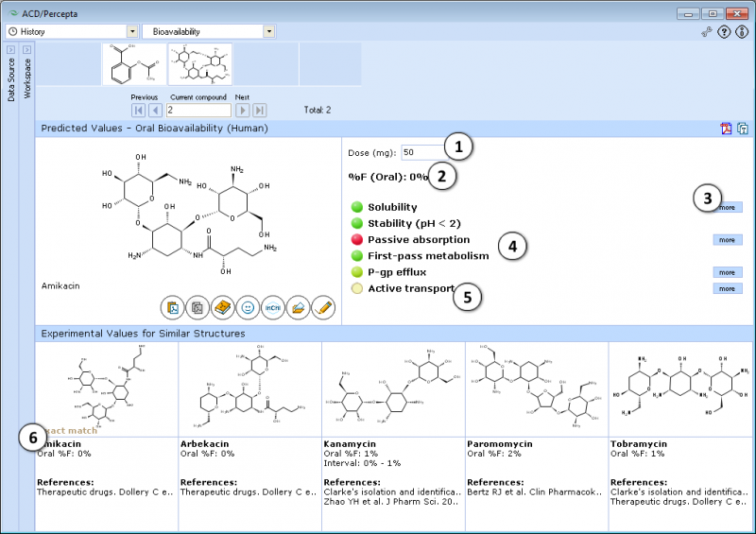Go to the next compound arrow

tap(242, 111)
